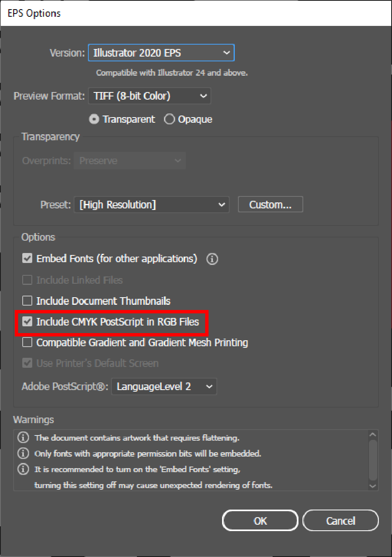Image resolution: width=392 pixels, height=557 pixels.
Task: Click the info icon next to permission bits warning
Action: [23, 453]
